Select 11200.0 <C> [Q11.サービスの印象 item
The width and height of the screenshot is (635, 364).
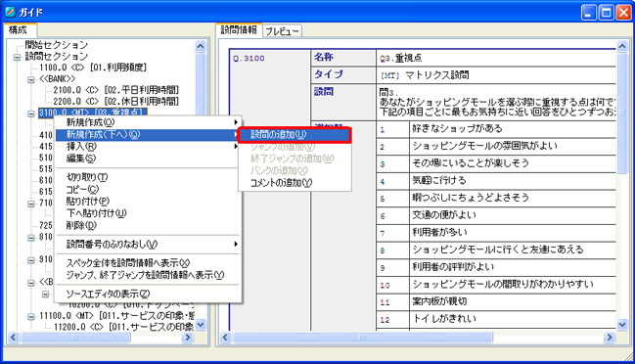pyautogui.click(x=124, y=327)
